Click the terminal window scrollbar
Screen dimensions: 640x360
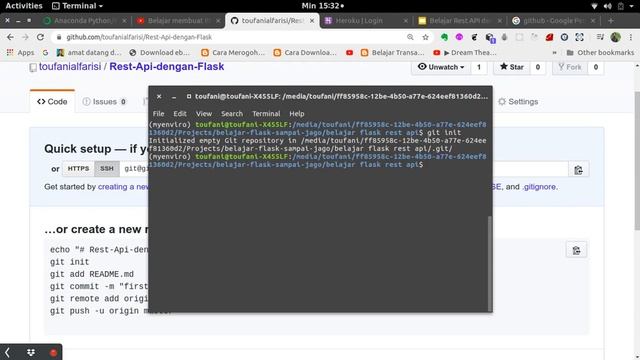[490, 263]
